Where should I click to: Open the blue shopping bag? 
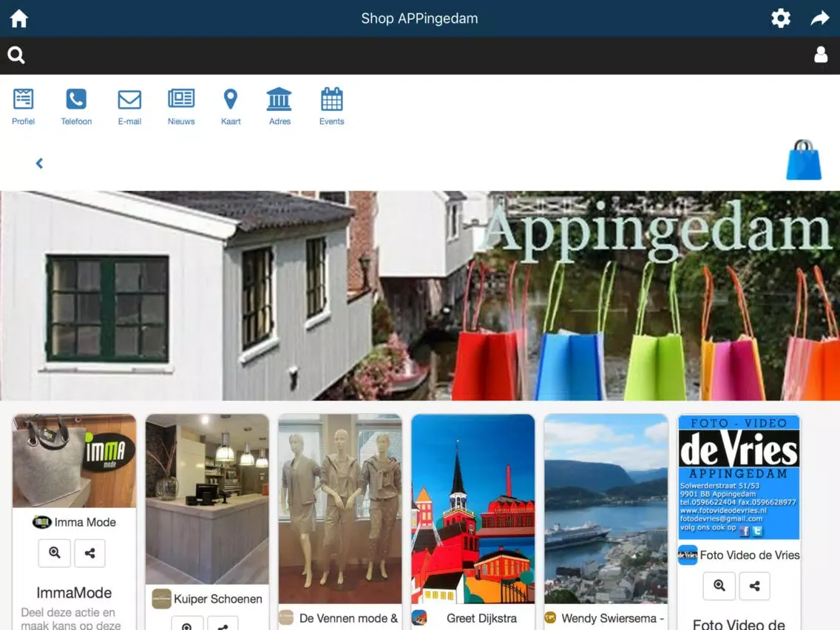pyautogui.click(x=804, y=160)
